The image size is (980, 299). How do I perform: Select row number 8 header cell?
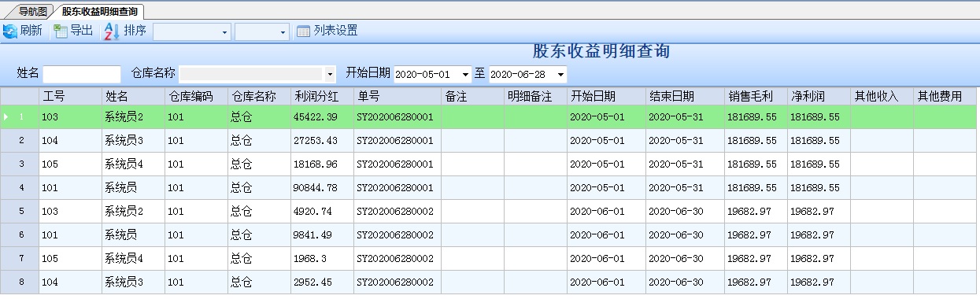(x=20, y=282)
